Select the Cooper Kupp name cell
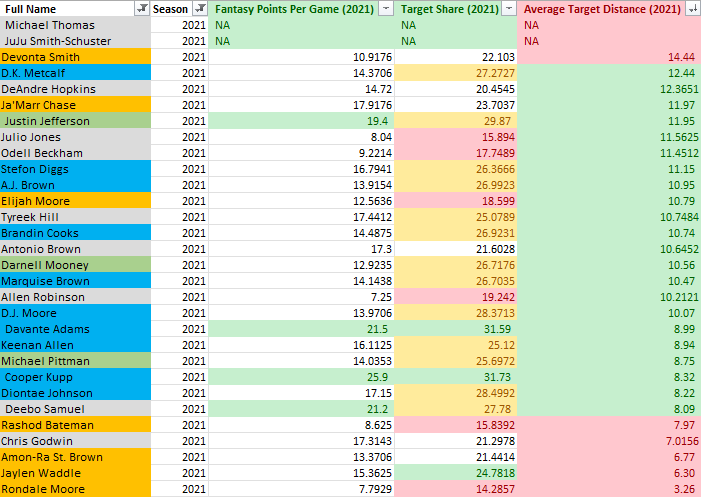The image size is (701, 497). tap(75, 377)
